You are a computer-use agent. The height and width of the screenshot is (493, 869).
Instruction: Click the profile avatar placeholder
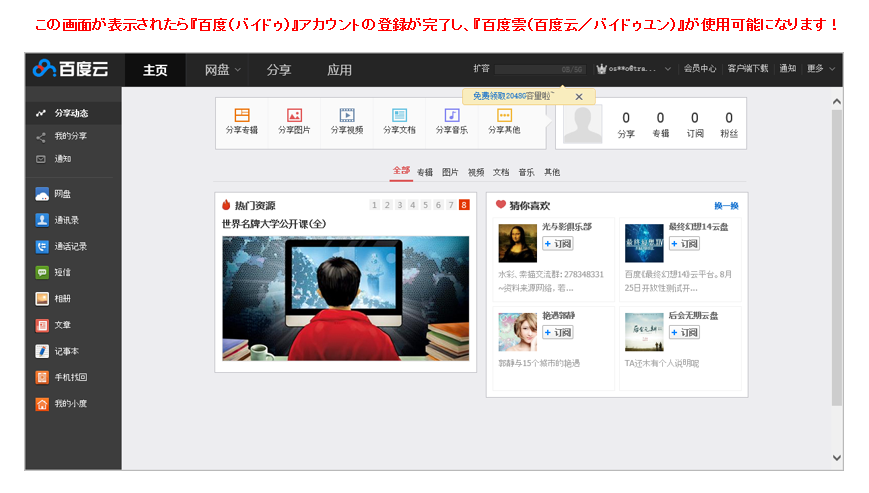pyautogui.click(x=582, y=124)
